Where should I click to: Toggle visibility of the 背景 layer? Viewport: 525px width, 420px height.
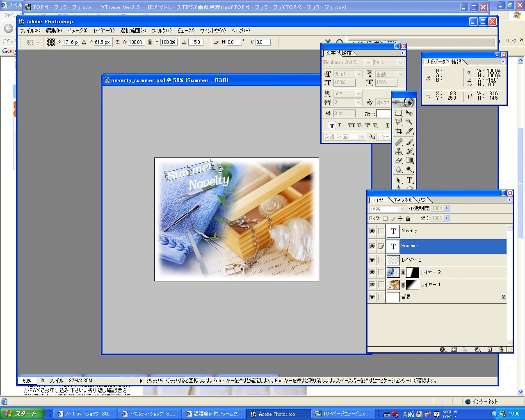click(372, 297)
